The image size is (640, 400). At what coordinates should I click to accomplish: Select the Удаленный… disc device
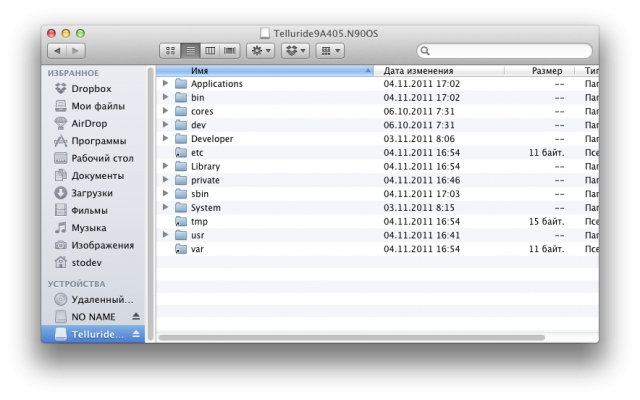click(x=94, y=300)
